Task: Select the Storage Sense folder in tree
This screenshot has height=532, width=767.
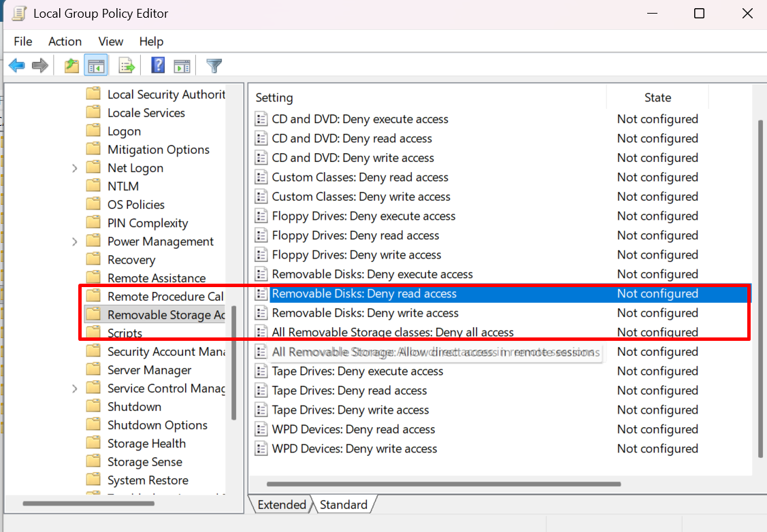Action: click(x=144, y=462)
